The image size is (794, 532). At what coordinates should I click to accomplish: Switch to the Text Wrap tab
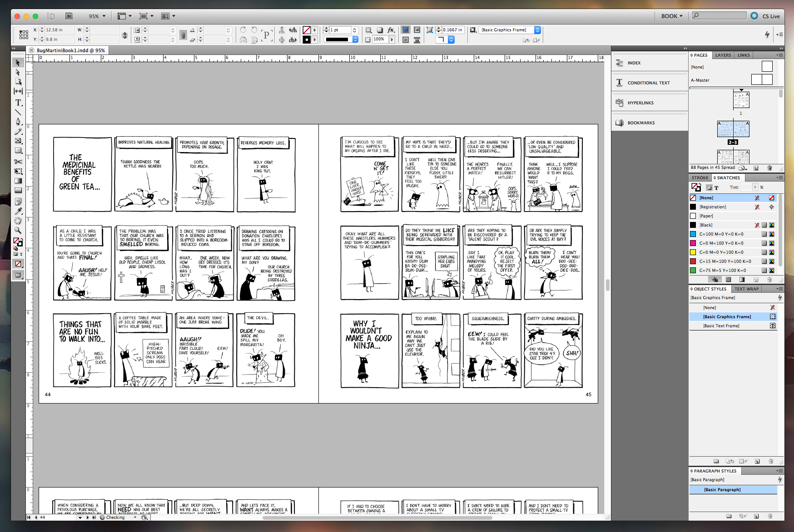point(746,289)
